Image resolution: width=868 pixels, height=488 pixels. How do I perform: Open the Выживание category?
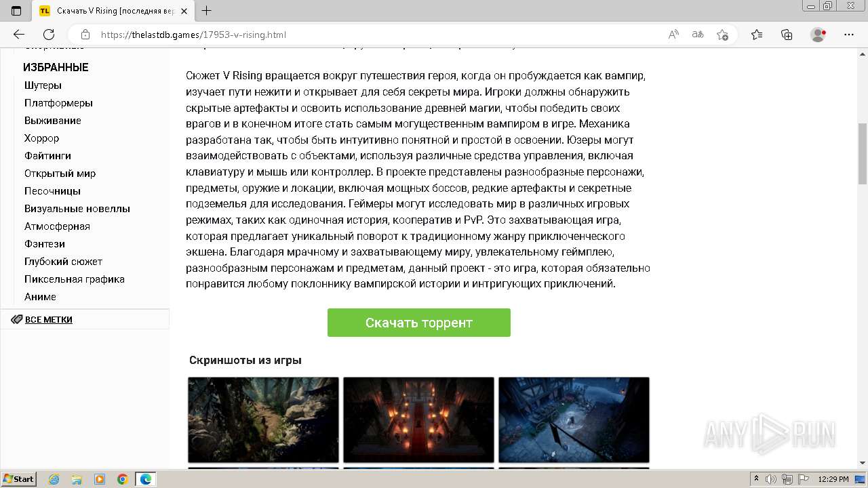[53, 121]
